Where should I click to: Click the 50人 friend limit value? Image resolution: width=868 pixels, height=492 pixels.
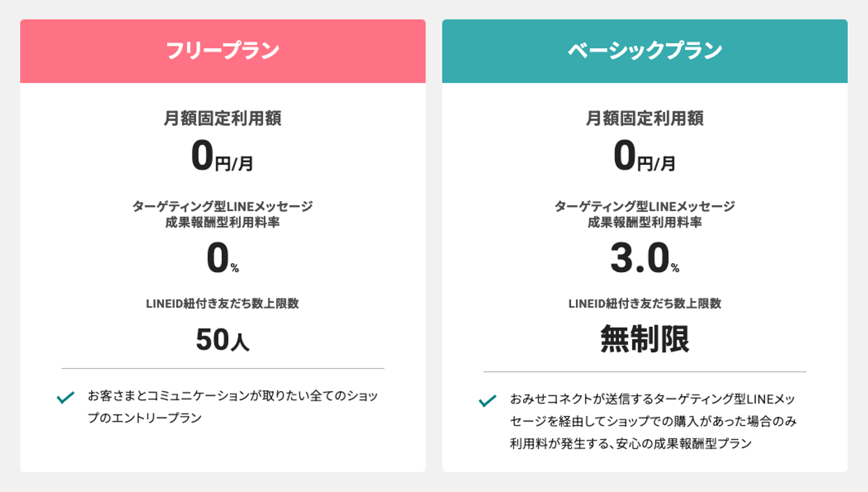[223, 340]
